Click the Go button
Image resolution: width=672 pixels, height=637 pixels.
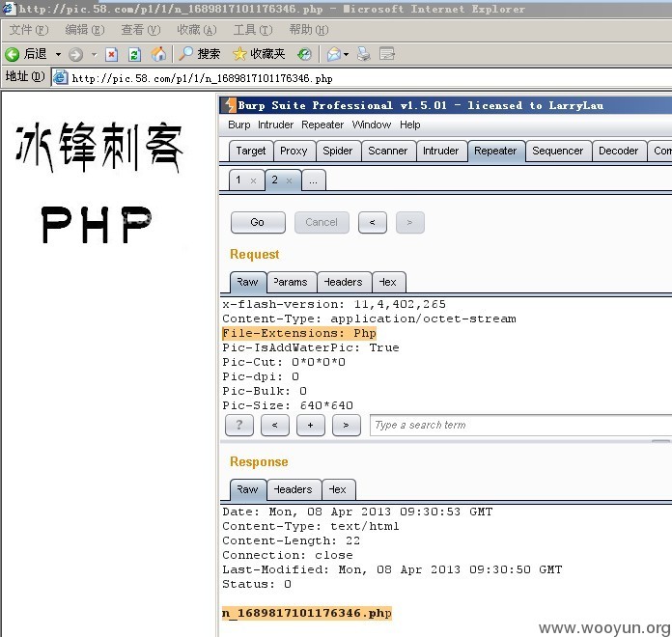click(x=258, y=222)
